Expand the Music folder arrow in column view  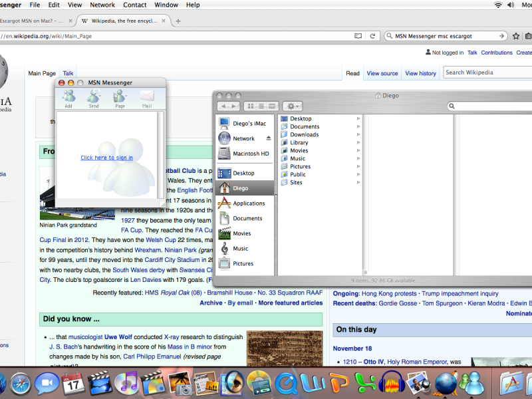coord(358,158)
